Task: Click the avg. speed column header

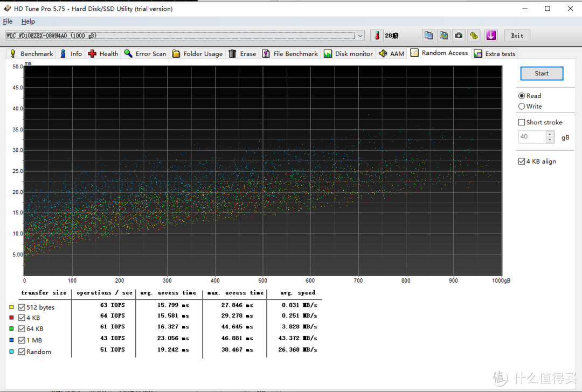Action: click(297, 292)
